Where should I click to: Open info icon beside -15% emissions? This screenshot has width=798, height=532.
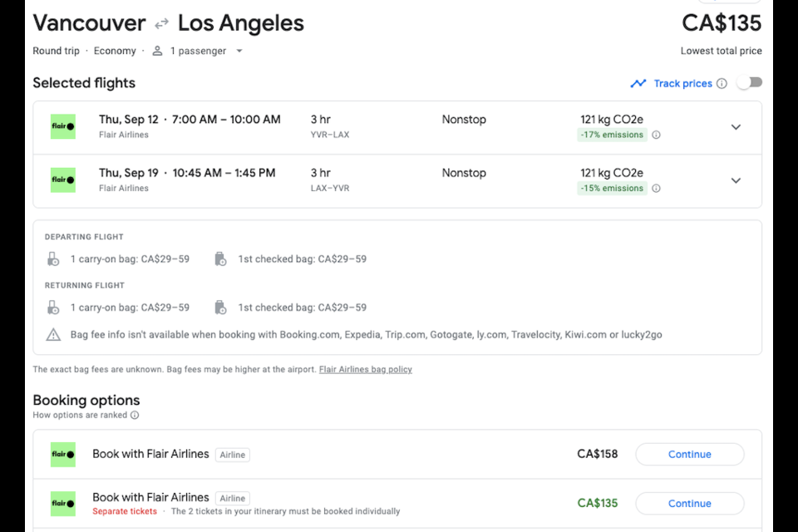[657, 189]
